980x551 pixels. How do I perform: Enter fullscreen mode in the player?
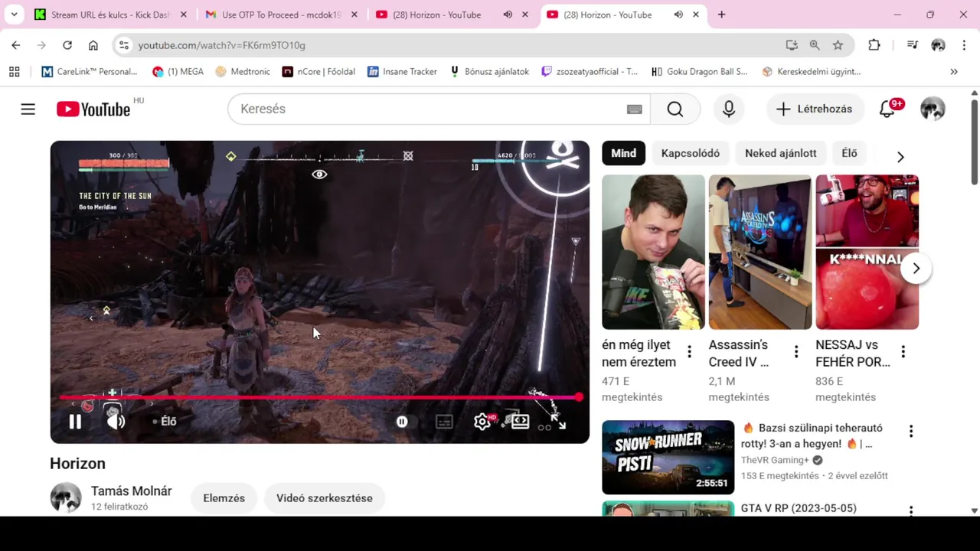(x=557, y=422)
